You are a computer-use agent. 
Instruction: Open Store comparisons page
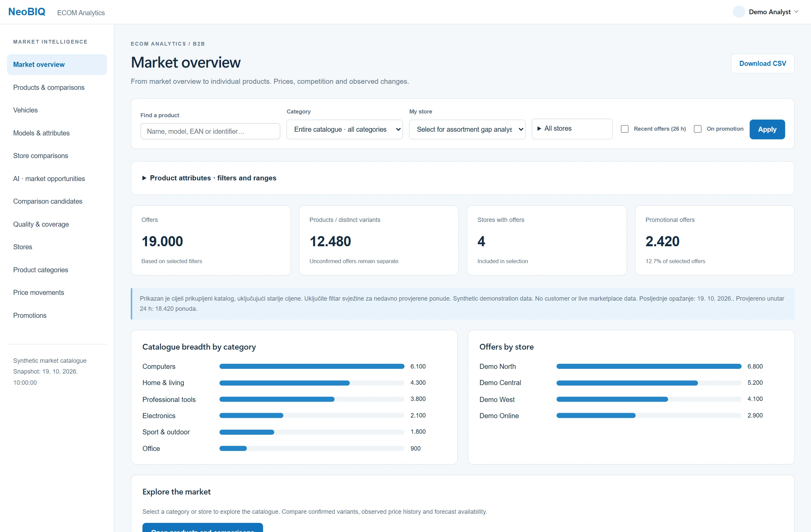[x=57, y=156]
